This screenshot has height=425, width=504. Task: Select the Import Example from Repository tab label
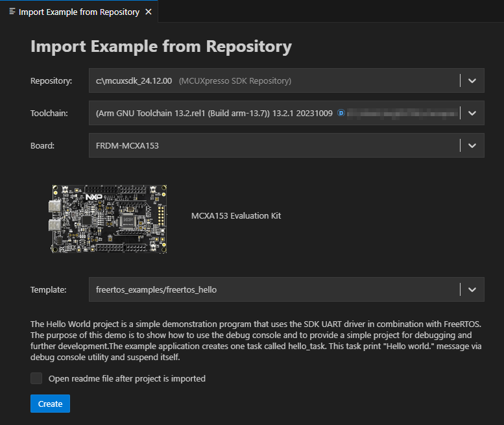(x=78, y=12)
